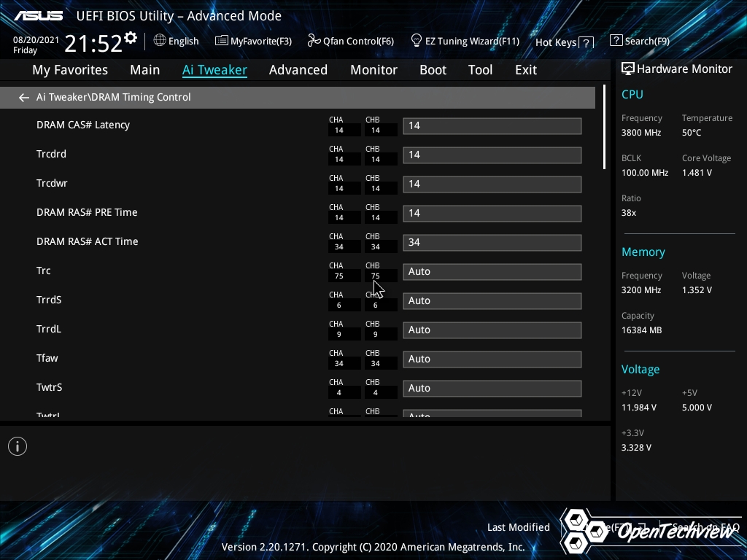Click the memory Capacity 16384 MB reading

[x=642, y=330]
